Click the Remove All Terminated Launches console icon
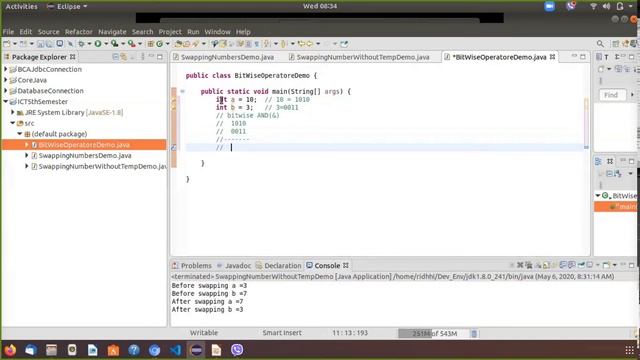 coord(529,265)
